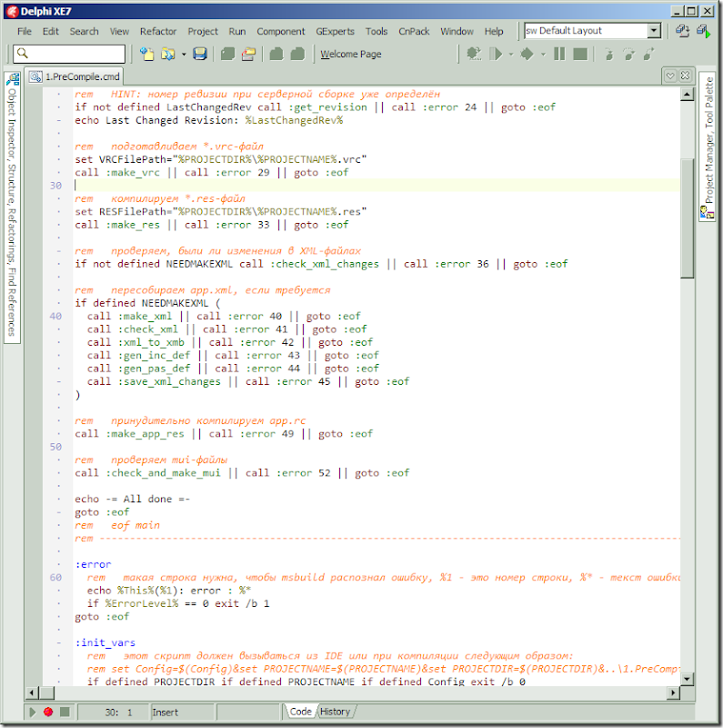Switch to the History tab
Image resolution: width=723 pixels, height=728 pixels.
coord(336,712)
